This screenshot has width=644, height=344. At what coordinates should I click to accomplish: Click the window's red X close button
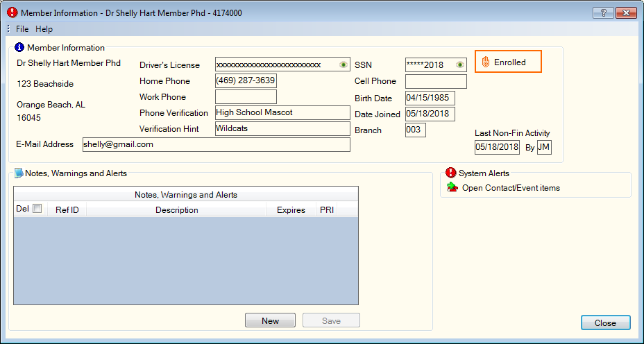[x=627, y=13]
